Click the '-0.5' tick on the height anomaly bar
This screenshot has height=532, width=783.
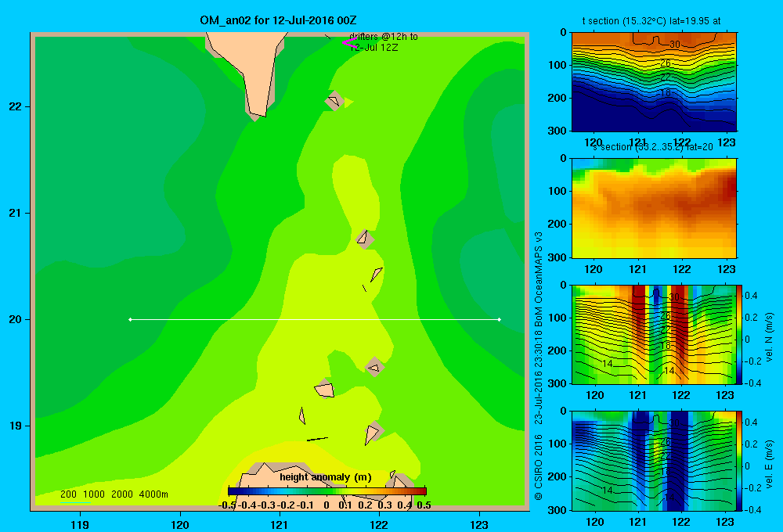pos(228,505)
